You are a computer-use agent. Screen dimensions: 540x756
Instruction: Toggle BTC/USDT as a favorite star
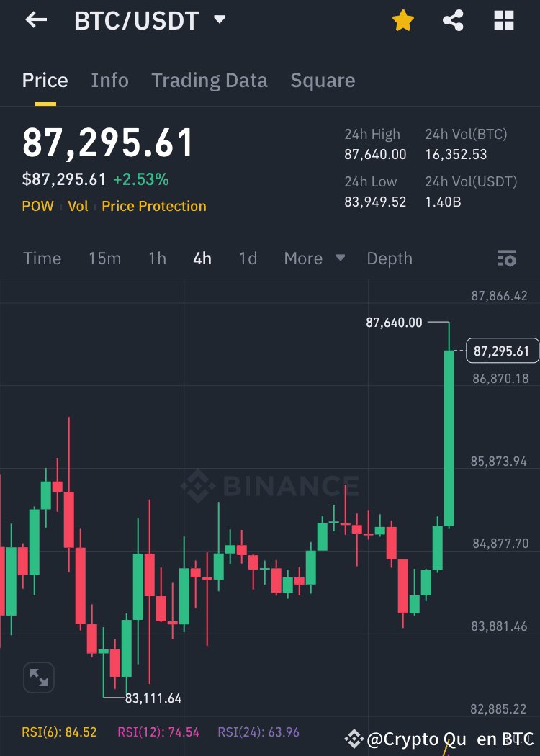pos(402,20)
